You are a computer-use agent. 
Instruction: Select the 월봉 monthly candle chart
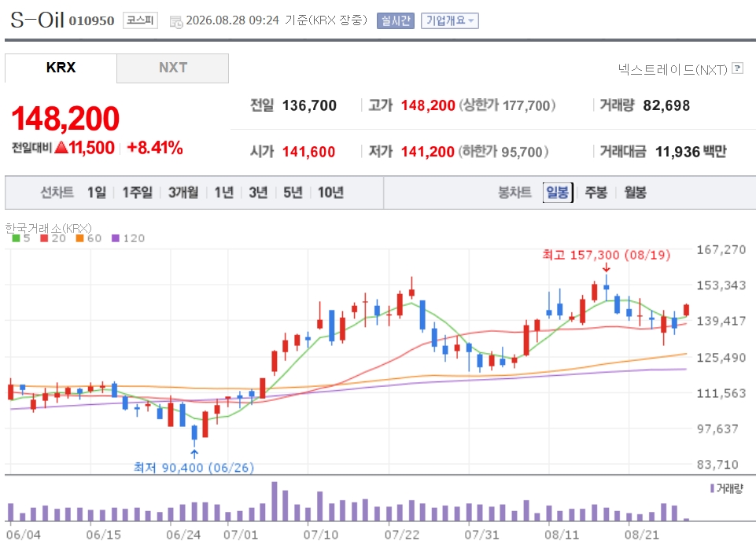click(x=635, y=193)
